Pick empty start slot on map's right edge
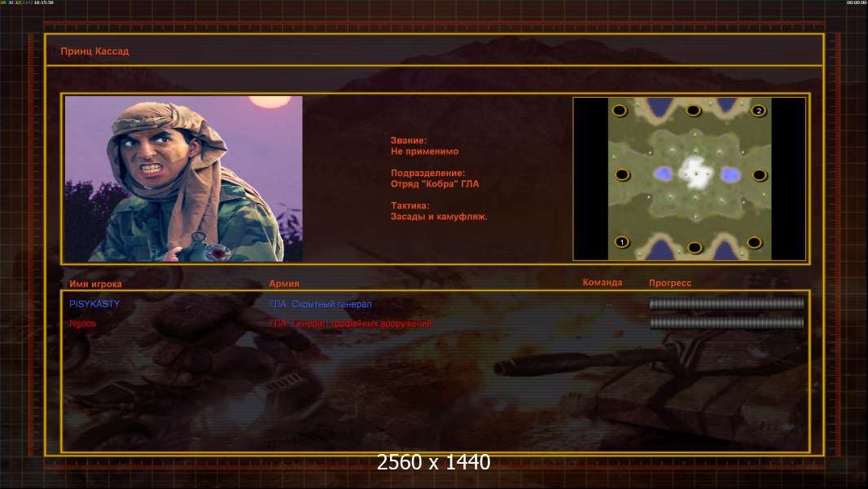Screen dimensions: 868x489 pos(759,175)
